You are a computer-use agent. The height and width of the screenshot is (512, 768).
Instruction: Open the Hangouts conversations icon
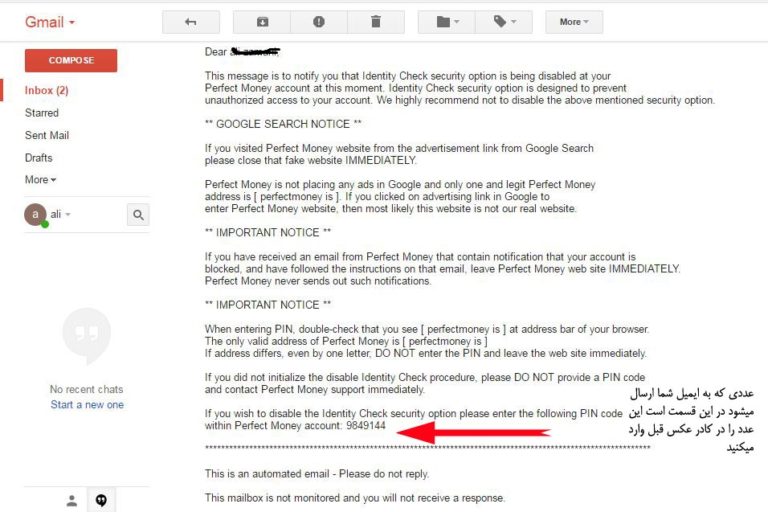[101, 500]
